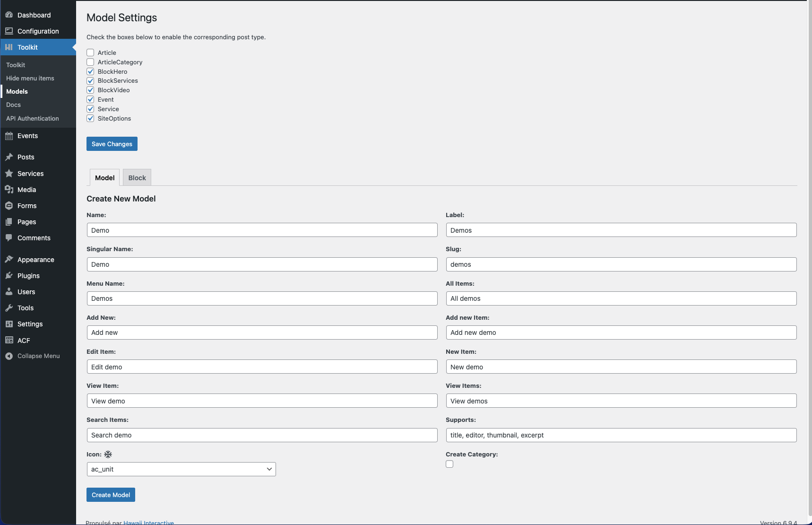
Task: Click the Settings sliders icon
Action: (x=9, y=324)
